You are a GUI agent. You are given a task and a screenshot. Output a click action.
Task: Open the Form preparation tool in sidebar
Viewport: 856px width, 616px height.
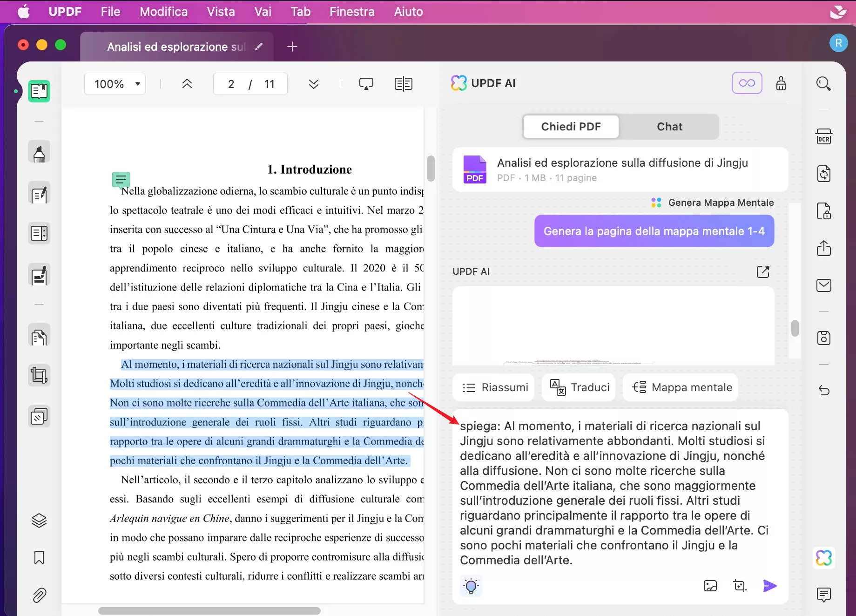point(39,233)
